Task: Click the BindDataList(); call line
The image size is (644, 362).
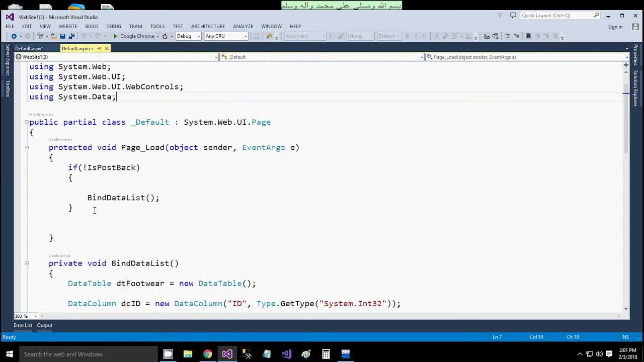Action: click(123, 198)
